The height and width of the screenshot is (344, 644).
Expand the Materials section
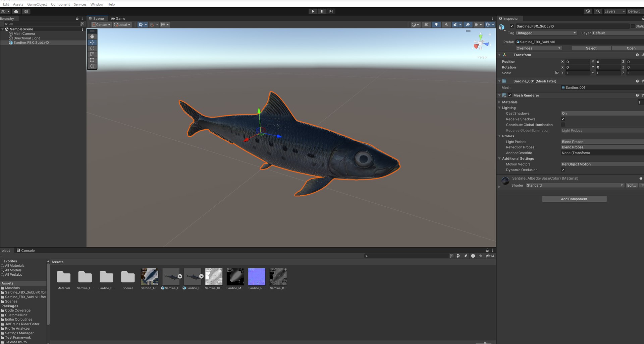pyautogui.click(x=499, y=102)
